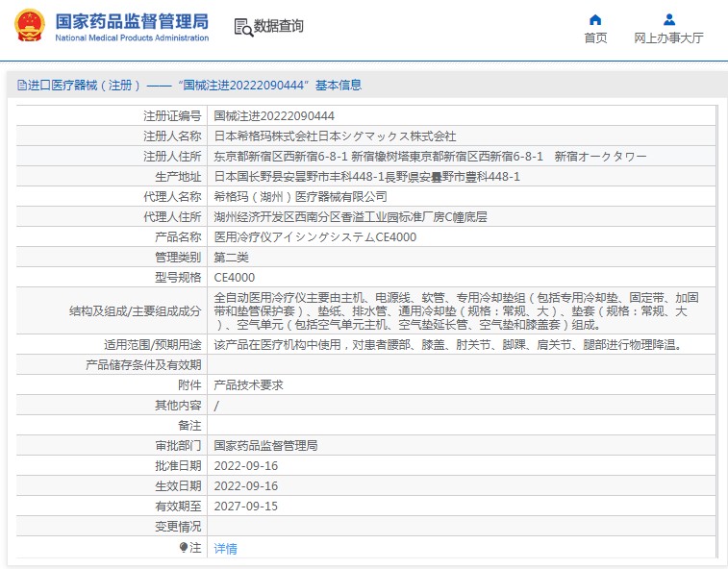Select 批准日期 value 2022-09-16

pos(245,466)
